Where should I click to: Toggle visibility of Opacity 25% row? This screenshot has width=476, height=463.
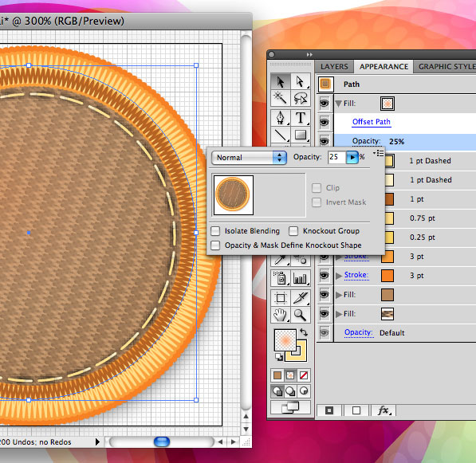click(325, 141)
